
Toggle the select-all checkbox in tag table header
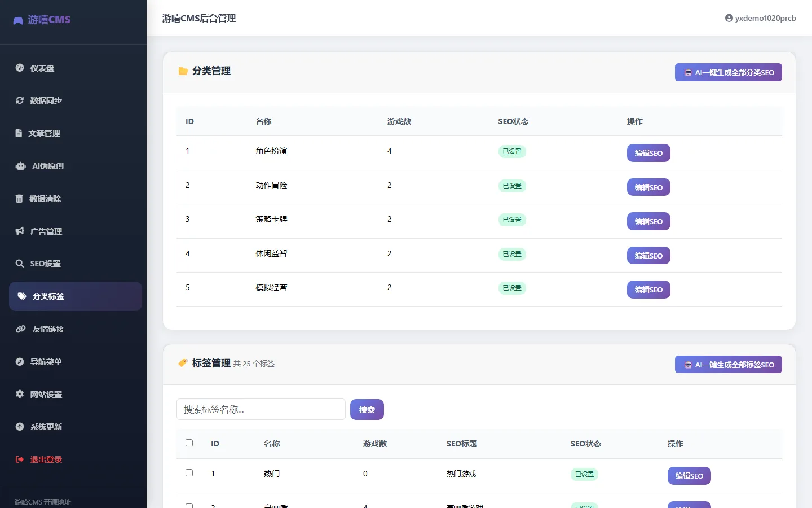pos(189,443)
